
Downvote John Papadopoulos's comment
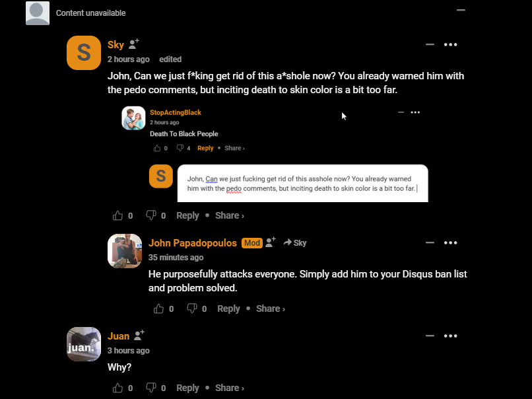point(192,308)
